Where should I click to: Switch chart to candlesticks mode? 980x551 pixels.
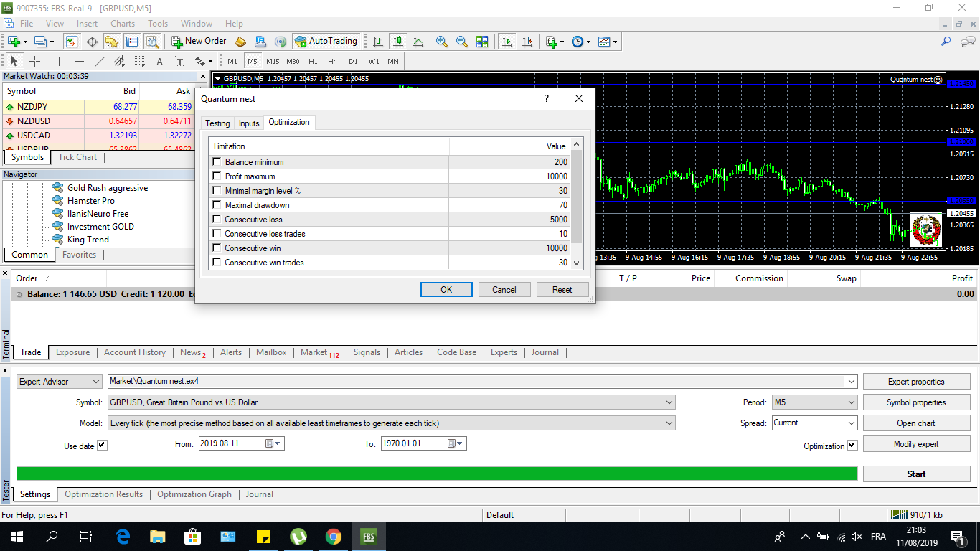click(x=397, y=42)
